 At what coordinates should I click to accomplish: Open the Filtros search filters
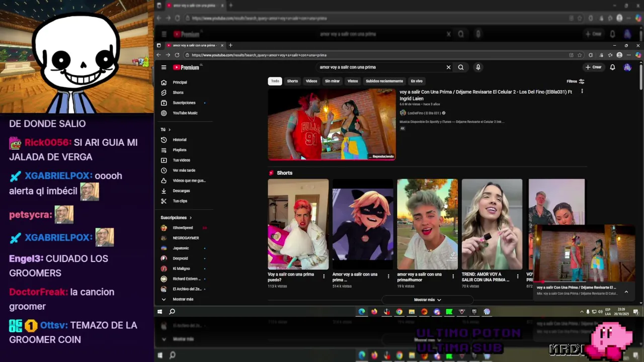[x=576, y=81]
